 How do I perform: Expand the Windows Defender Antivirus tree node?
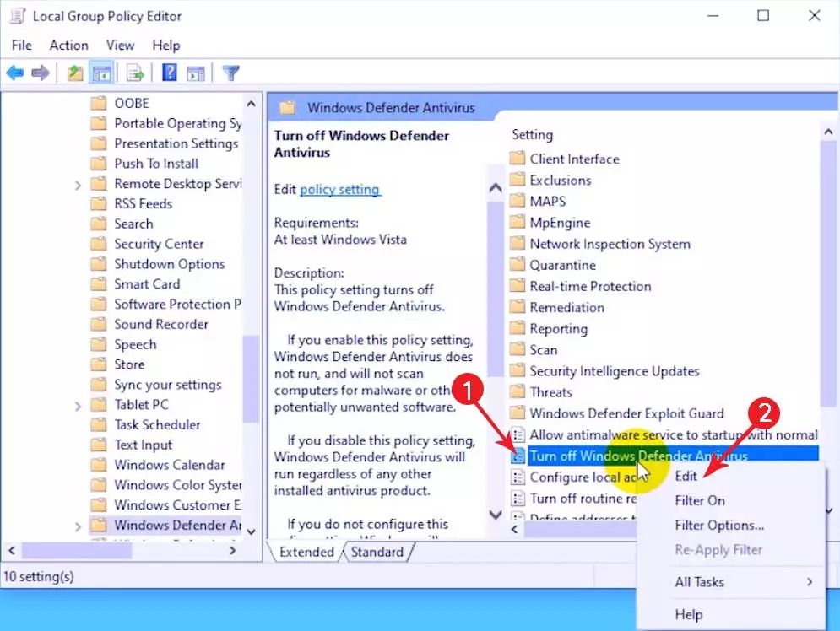[78, 526]
